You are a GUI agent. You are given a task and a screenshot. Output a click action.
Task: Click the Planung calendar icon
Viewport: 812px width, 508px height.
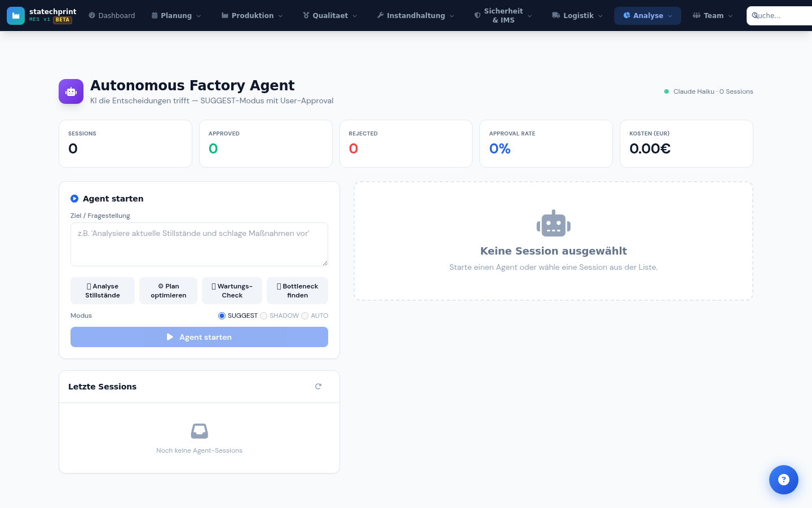[x=155, y=16]
